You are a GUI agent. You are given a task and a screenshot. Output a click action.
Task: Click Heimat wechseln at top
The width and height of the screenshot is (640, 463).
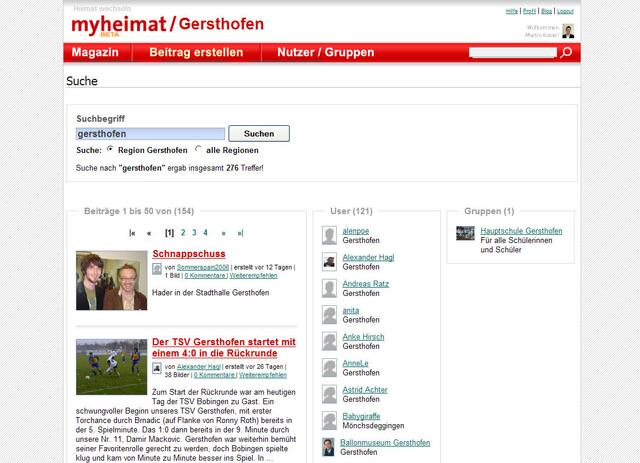click(x=102, y=8)
